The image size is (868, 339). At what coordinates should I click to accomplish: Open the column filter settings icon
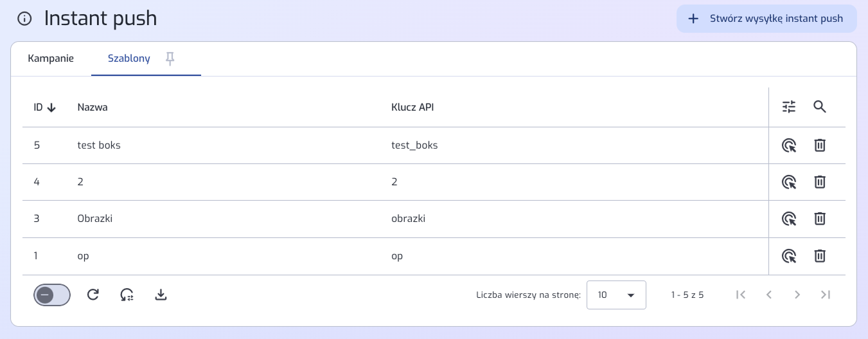pos(789,107)
